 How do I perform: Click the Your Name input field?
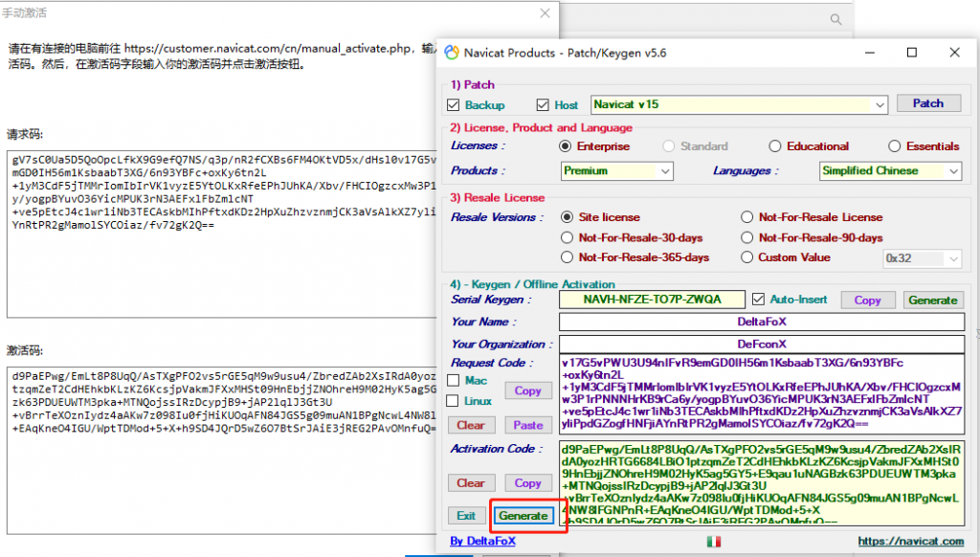(762, 323)
